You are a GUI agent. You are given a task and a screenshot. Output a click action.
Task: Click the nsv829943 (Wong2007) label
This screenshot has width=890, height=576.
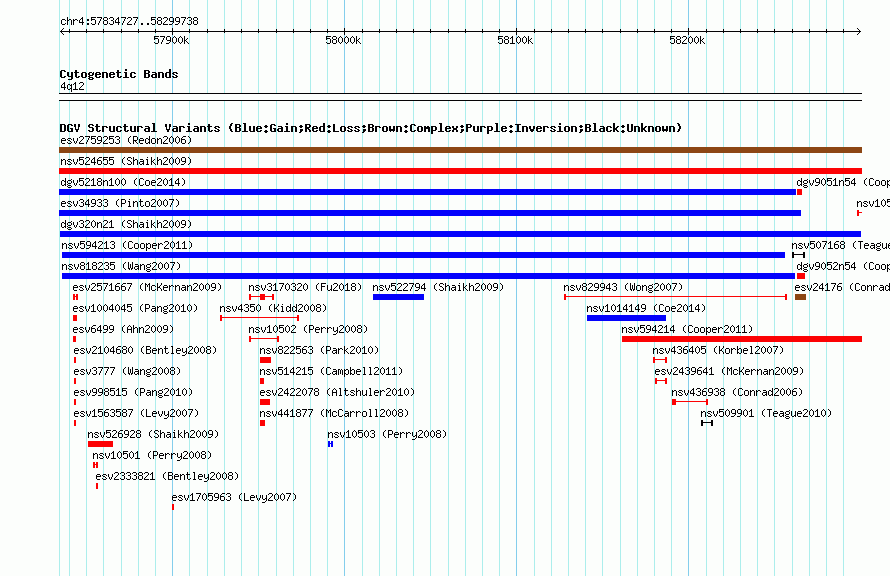tap(623, 287)
